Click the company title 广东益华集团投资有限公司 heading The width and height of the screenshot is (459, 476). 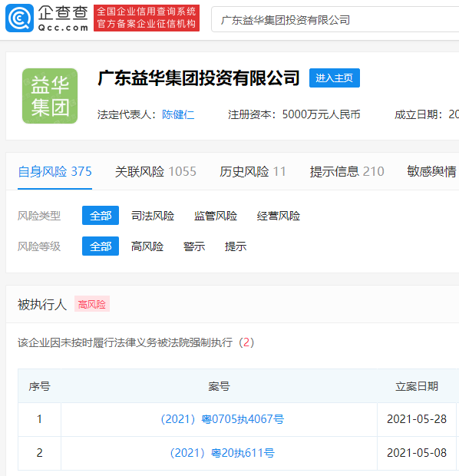199,78
